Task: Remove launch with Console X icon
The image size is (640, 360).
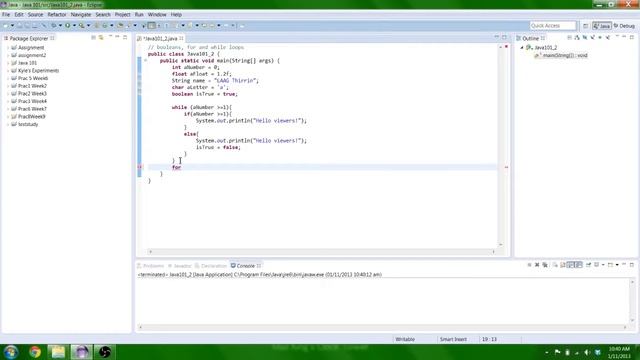Action: (x=537, y=265)
